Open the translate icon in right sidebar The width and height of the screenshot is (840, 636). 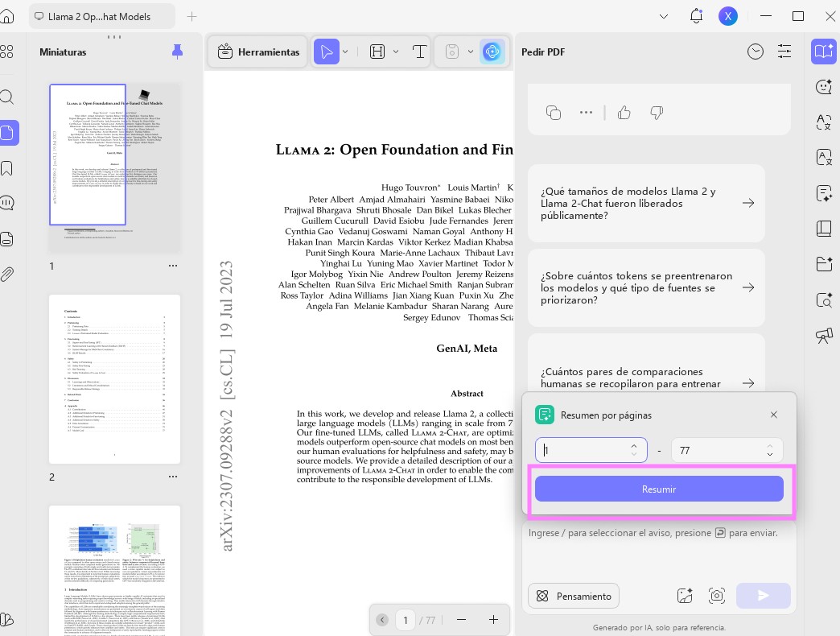click(824, 122)
